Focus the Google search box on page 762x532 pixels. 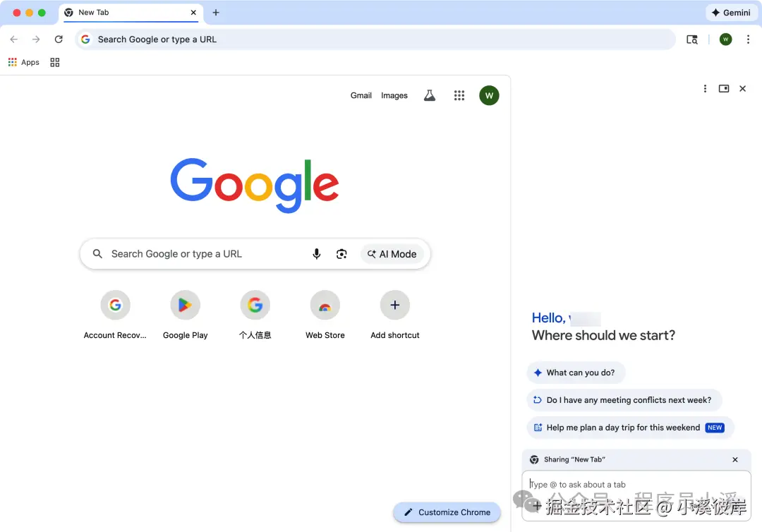[255, 254]
